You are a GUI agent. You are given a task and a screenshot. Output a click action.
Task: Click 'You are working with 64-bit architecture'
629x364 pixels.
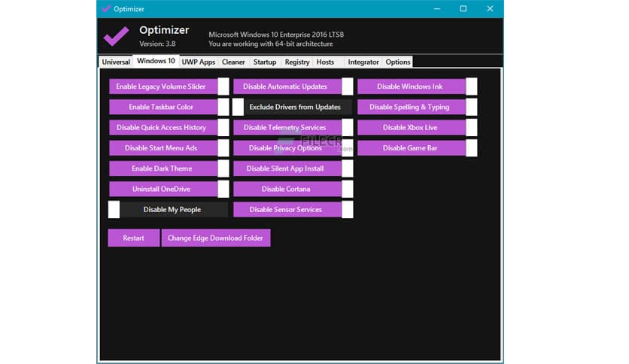pos(271,44)
